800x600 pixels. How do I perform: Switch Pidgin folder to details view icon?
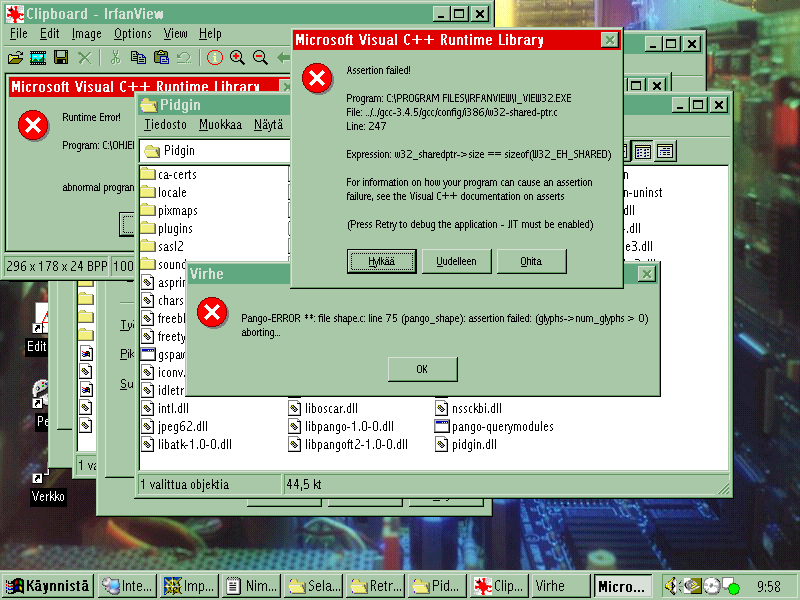point(665,151)
